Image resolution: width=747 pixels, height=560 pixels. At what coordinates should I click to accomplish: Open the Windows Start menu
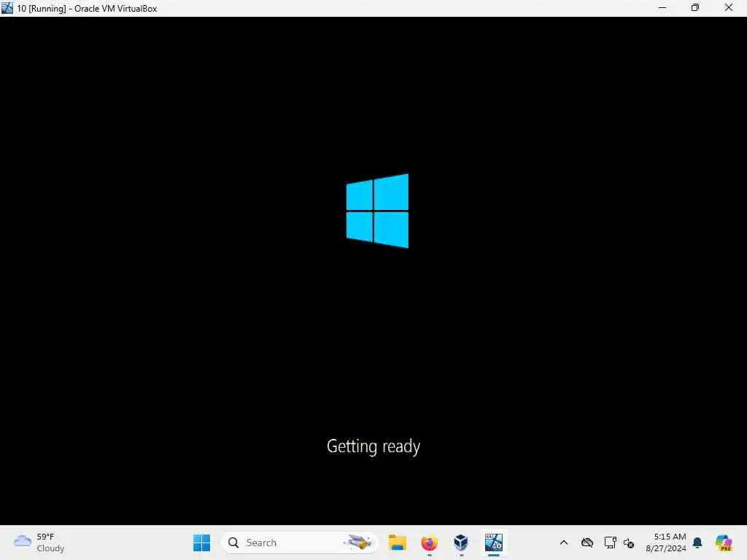(x=201, y=542)
